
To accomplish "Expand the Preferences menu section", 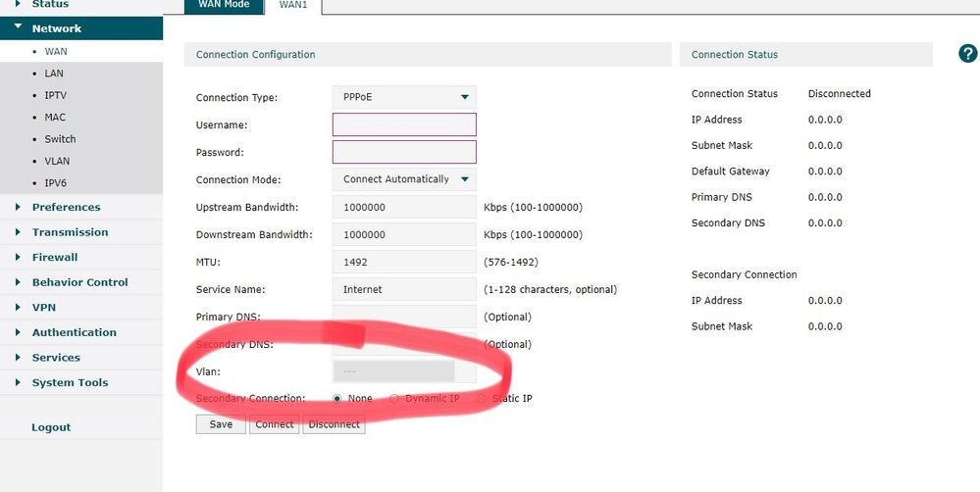I will [x=66, y=207].
